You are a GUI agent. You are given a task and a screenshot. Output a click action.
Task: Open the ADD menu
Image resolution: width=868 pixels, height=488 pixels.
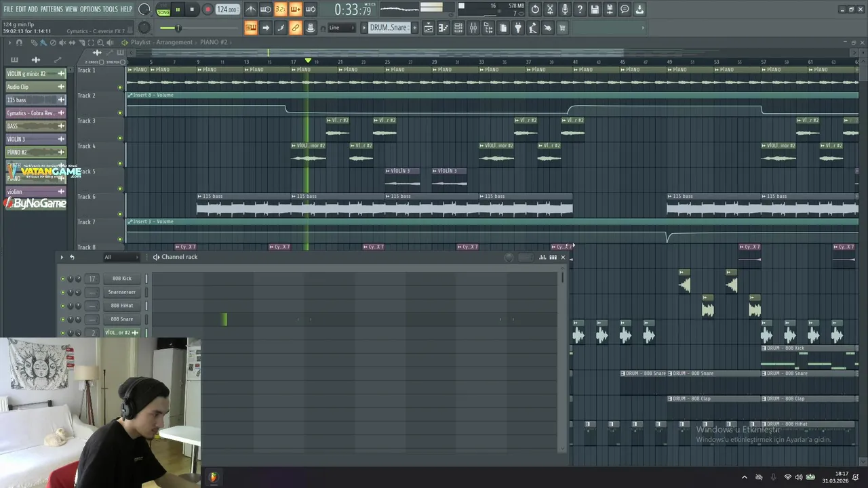tap(33, 9)
